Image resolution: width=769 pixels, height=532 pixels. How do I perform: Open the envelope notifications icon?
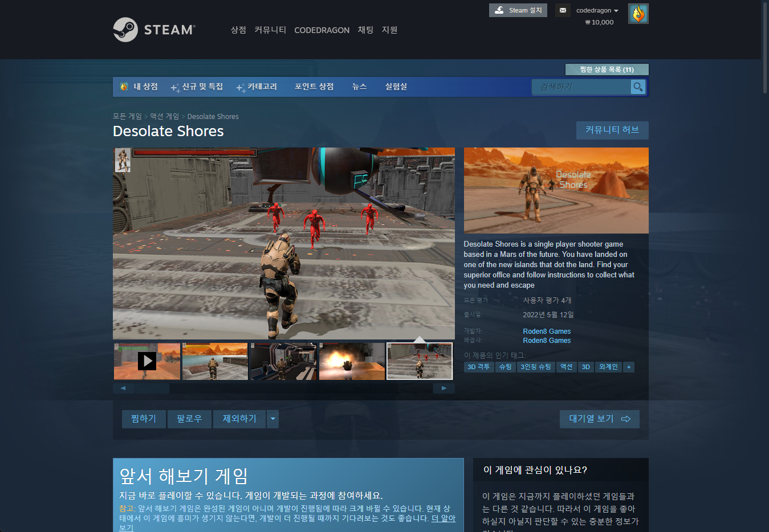point(563,10)
